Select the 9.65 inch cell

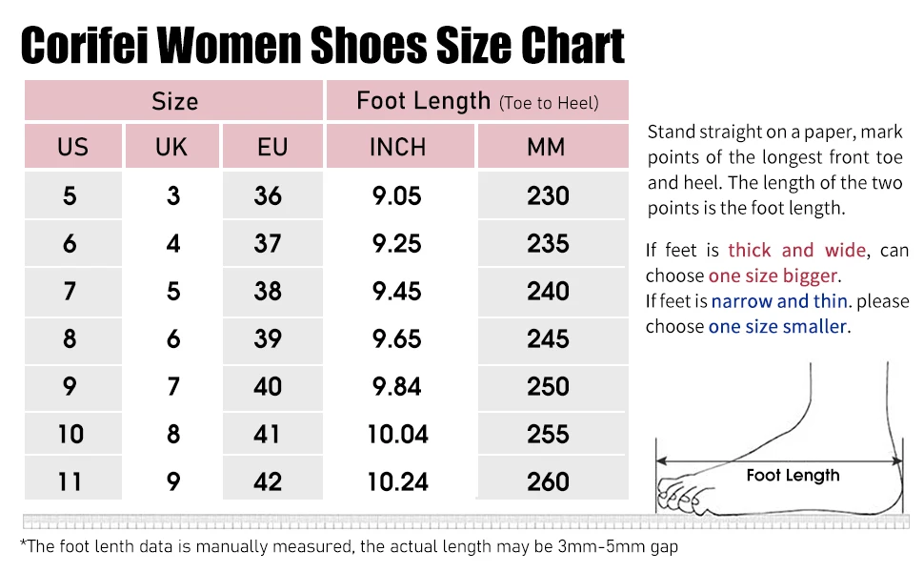(x=400, y=339)
